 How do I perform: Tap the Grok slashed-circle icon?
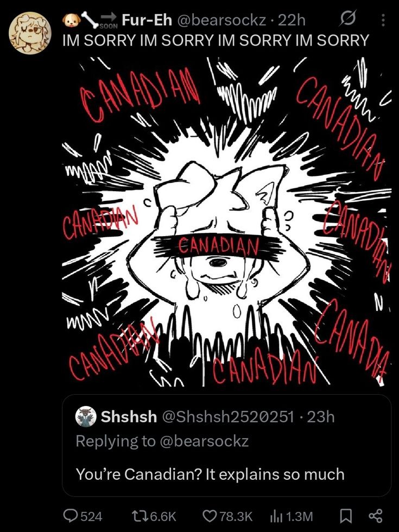(348, 18)
